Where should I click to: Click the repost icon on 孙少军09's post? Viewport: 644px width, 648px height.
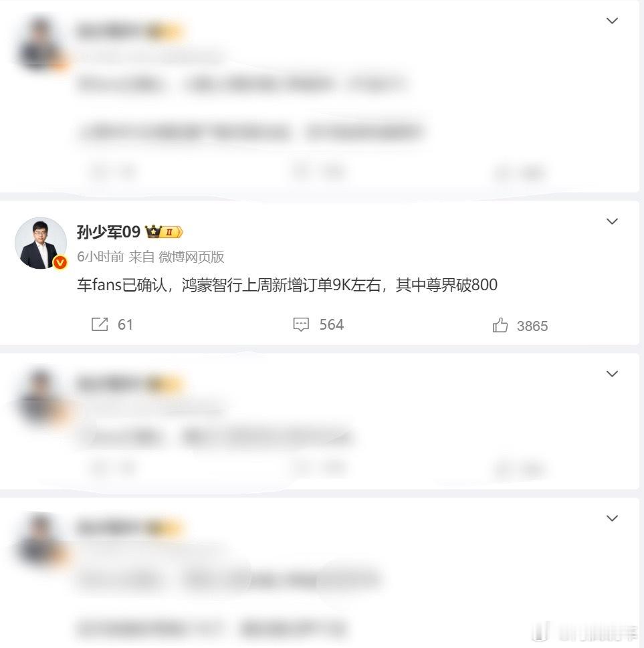(x=100, y=324)
